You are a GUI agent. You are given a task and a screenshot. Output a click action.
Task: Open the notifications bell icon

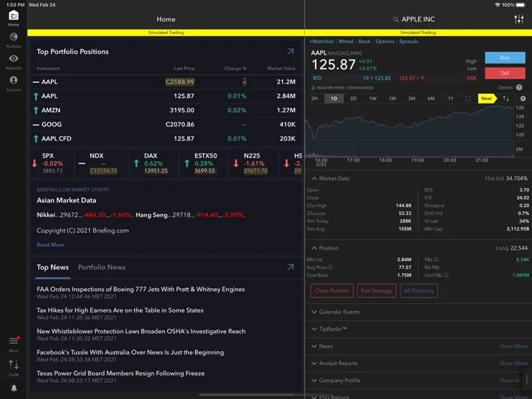click(x=13, y=388)
